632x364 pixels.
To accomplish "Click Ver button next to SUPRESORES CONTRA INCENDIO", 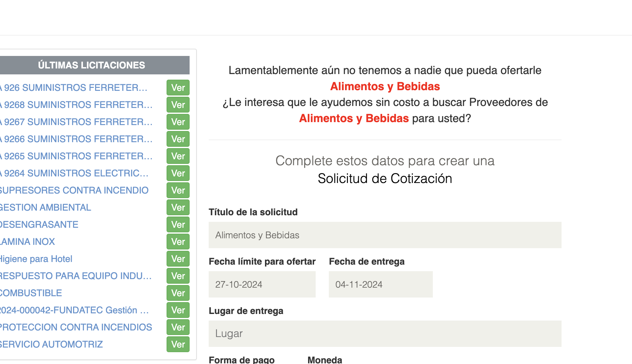I will (178, 191).
